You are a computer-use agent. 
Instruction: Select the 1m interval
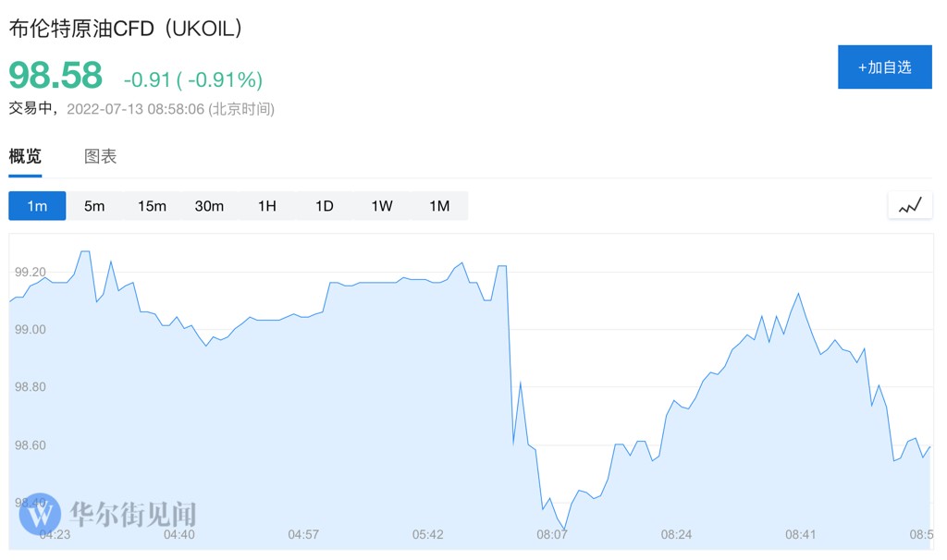[x=37, y=206]
